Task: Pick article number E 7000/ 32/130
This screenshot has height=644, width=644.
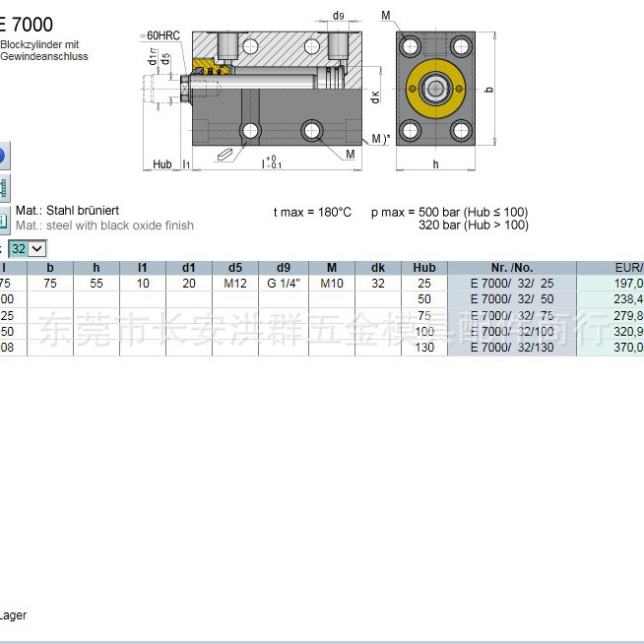Action: pos(512,348)
